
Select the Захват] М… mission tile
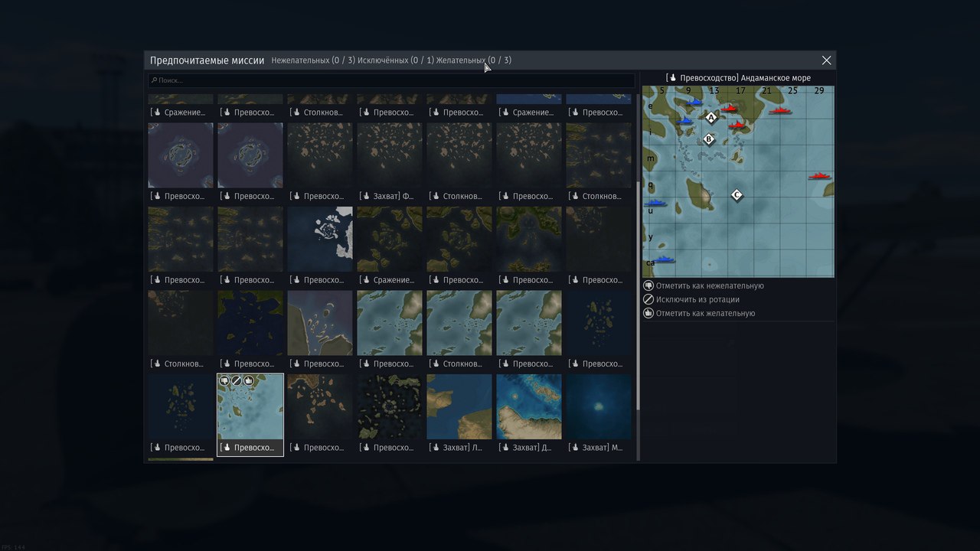click(599, 413)
